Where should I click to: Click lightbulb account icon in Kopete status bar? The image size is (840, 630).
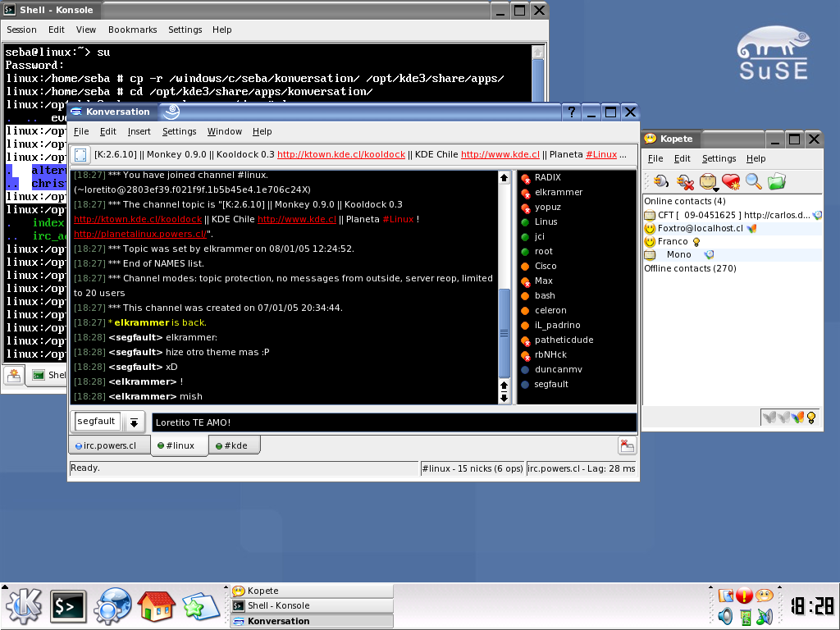811,418
